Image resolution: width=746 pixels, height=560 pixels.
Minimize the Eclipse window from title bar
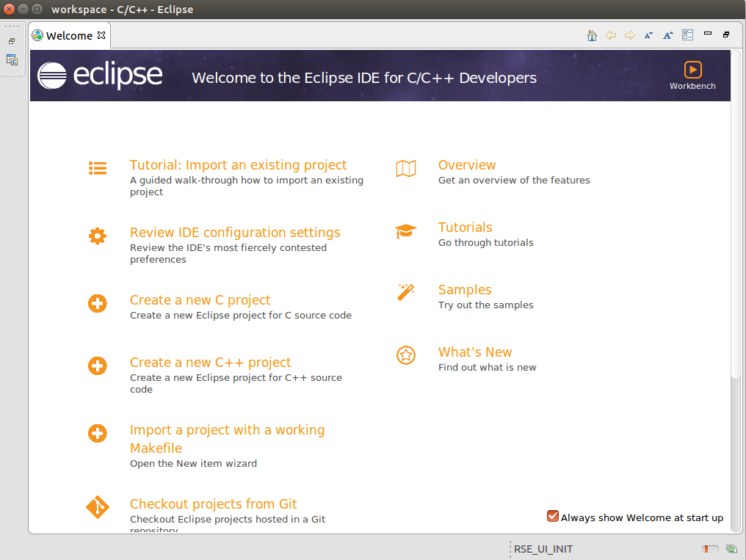click(23, 9)
